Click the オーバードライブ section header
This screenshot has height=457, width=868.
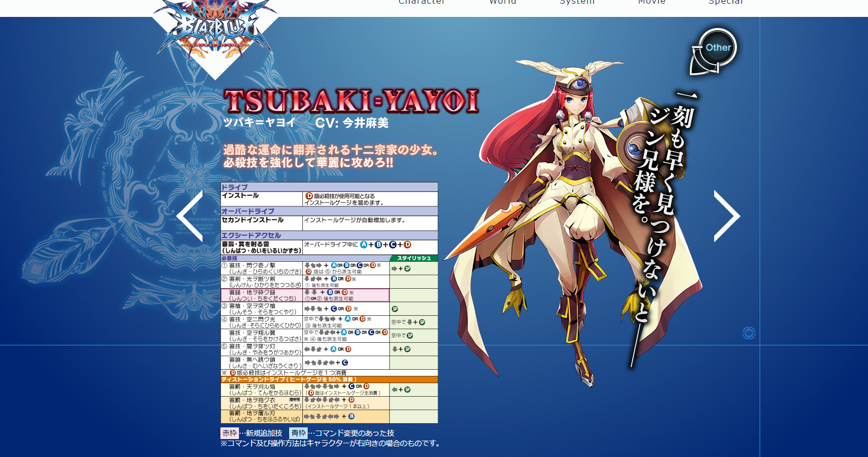point(329,211)
